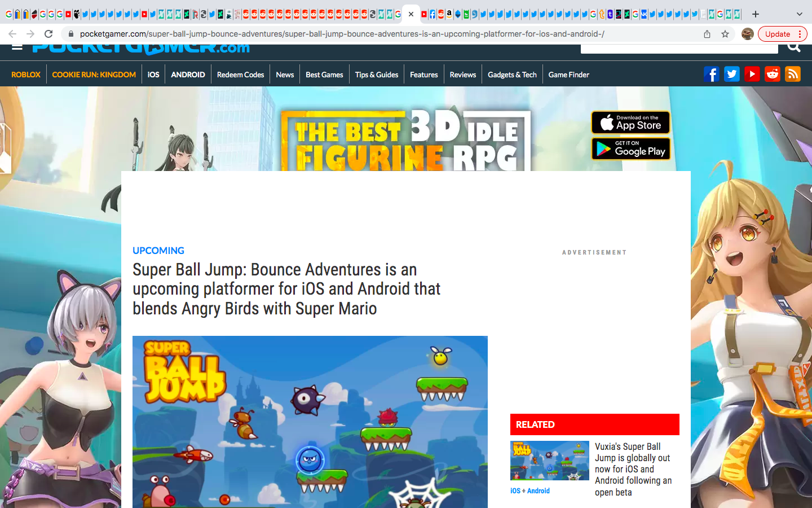Open PocketGamer Twitter page icon

click(x=731, y=75)
